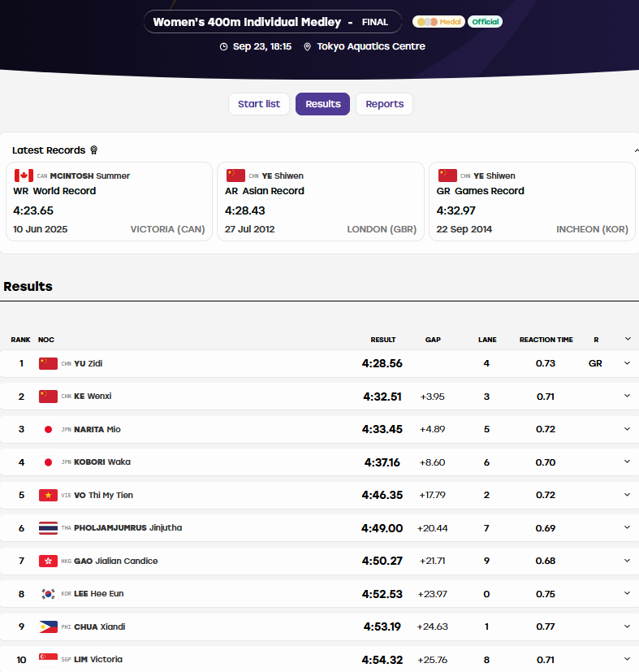Click the Latest Records award icon
639x672 pixels.
click(94, 150)
